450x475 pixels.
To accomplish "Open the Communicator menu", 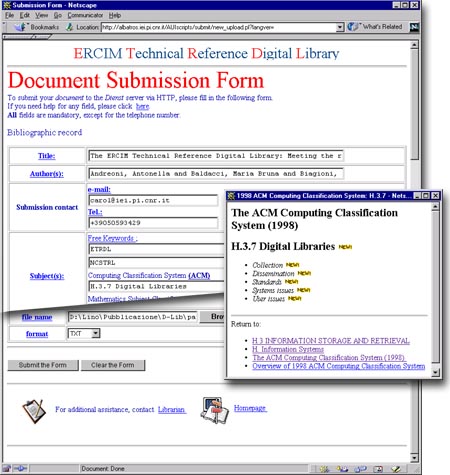I will point(85,15).
